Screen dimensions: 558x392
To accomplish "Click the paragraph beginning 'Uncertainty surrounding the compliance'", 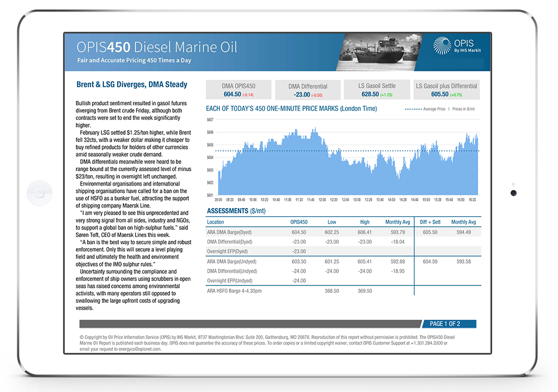I will (133, 289).
